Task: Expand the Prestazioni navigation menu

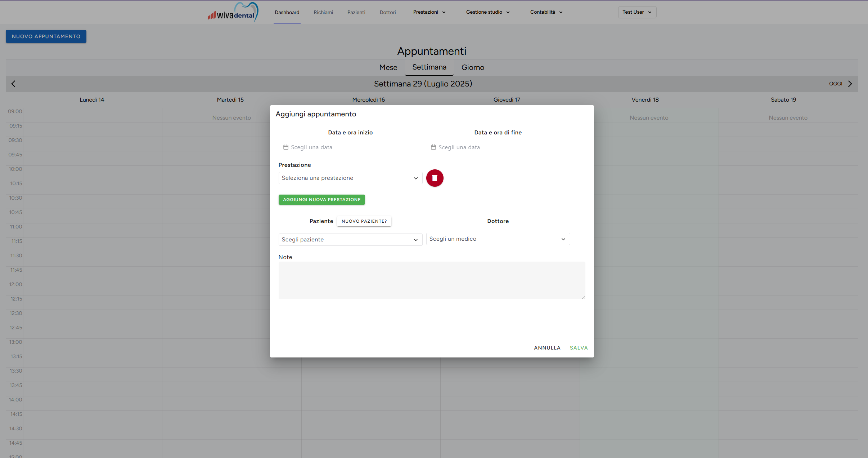Action: [x=429, y=12]
